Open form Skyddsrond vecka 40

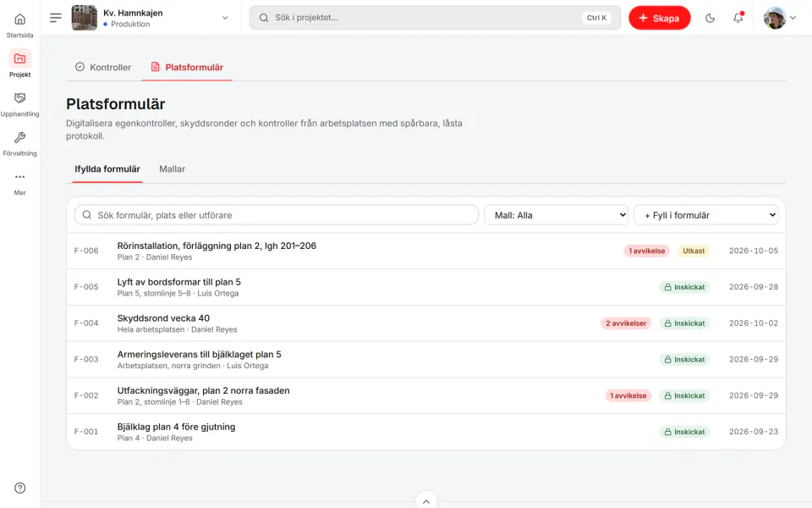pyautogui.click(x=425, y=323)
